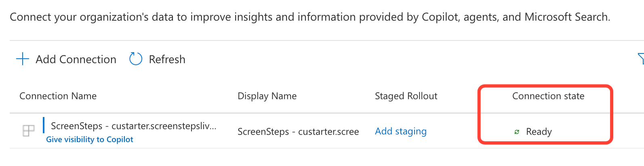Click the green sync icon beside Ready
Image resolution: width=644 pixels, height=166 pixels.
(x=517, y=132)
